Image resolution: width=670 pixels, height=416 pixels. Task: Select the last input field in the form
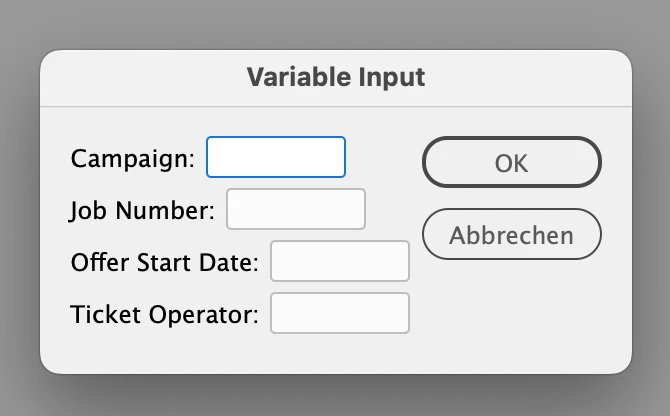(x=340, y=314)
